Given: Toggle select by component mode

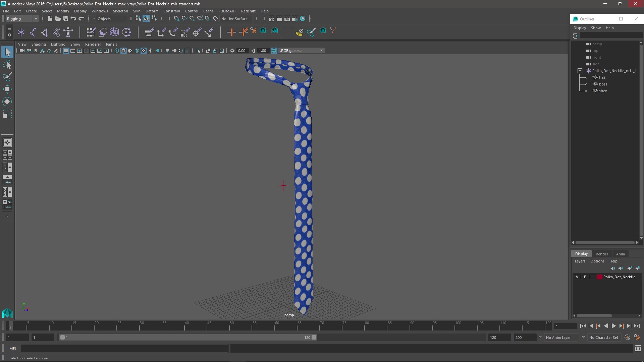Looking at the screenshot, I should [x=154, y=19].
